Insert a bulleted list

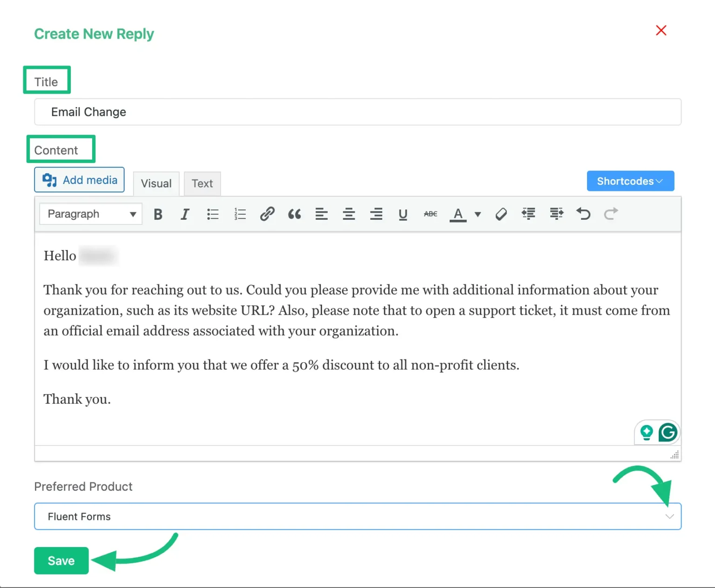pyautogui.click(x=212, y=214)
